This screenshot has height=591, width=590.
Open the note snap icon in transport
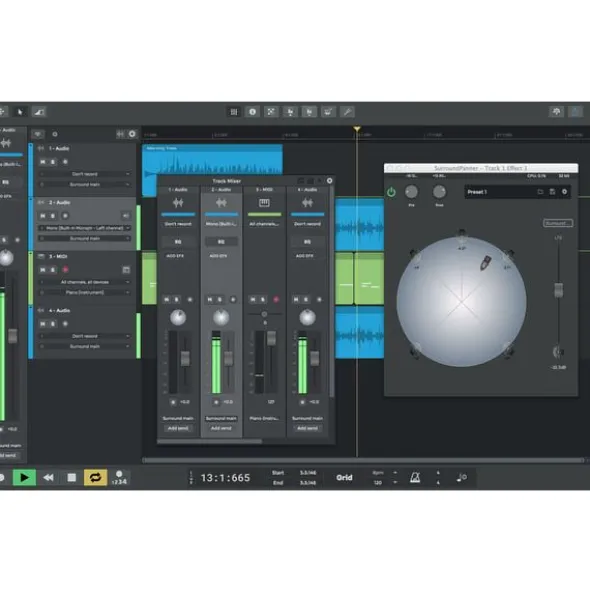coord(461,478)
